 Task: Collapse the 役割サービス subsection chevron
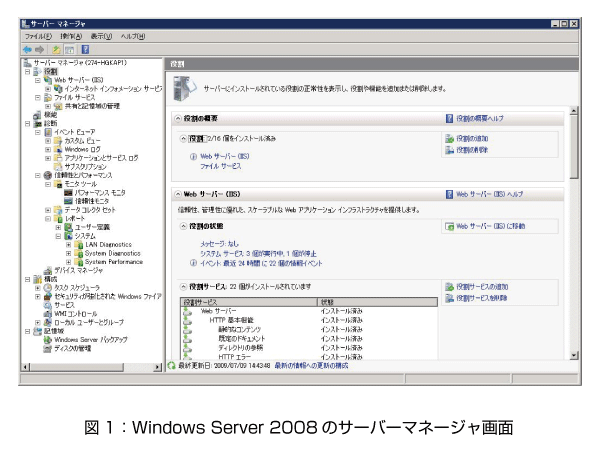click(x=183, y=287)
